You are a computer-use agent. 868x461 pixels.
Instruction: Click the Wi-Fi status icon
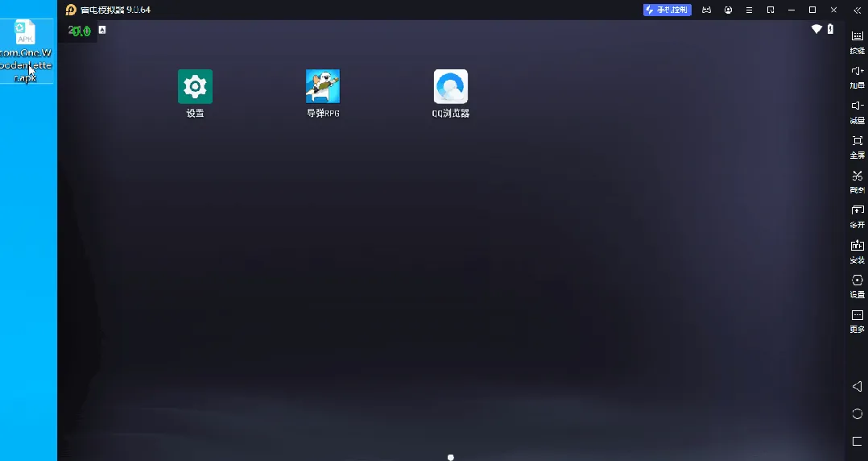[816, 29]
